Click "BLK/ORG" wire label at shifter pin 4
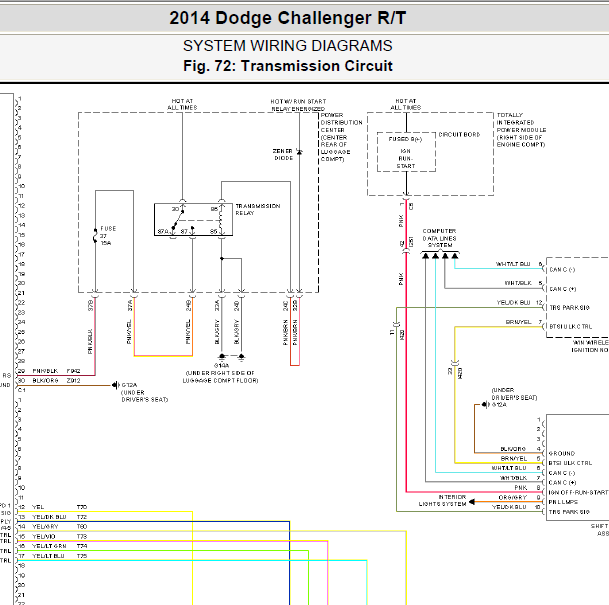Screen dimensions: 609x605 (513, 449)
